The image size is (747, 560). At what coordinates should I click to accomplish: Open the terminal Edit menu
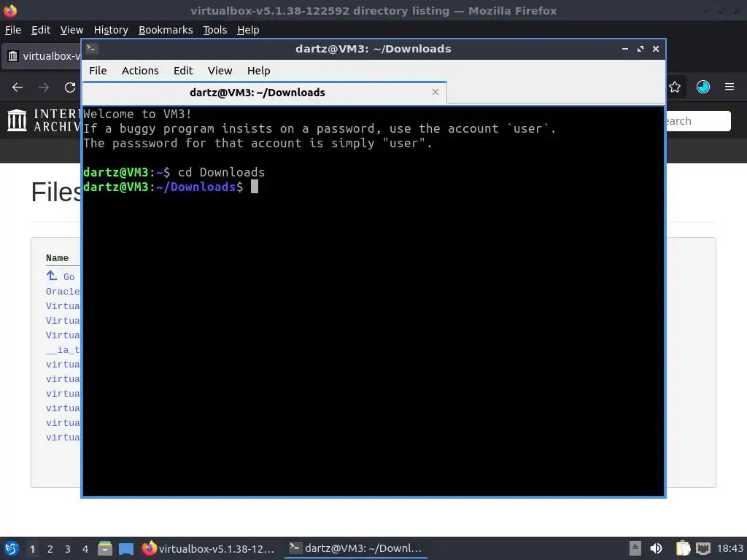183,71
